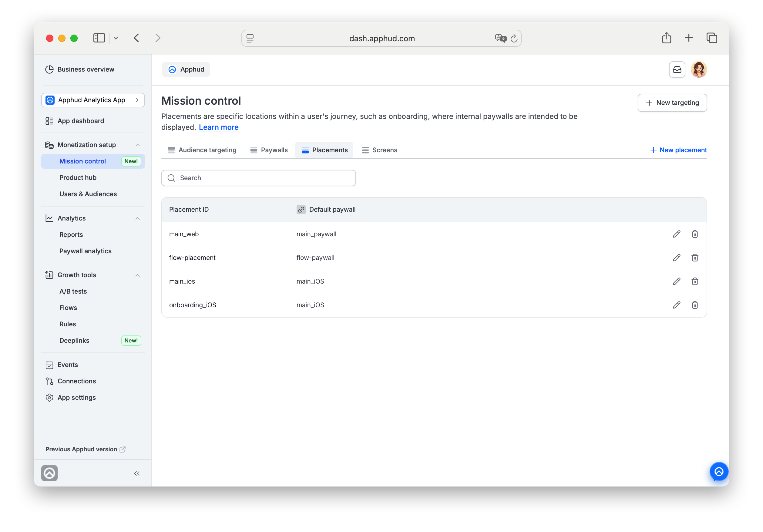This screenshot has width=763, height=532.
Task: Edit the flow-placement row
Action: [677, 258]
